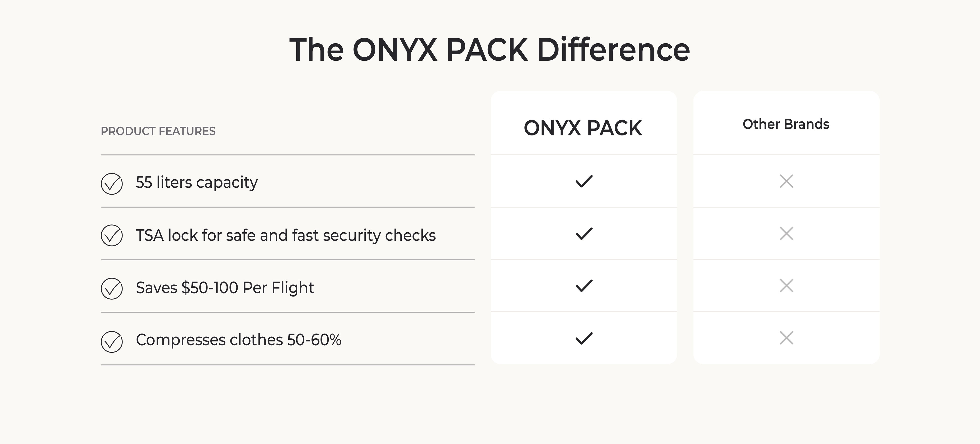Click ONYX PACK checkmark for Saves $50-100 row
The image size is (980, 444).
[x=584, y=286]
